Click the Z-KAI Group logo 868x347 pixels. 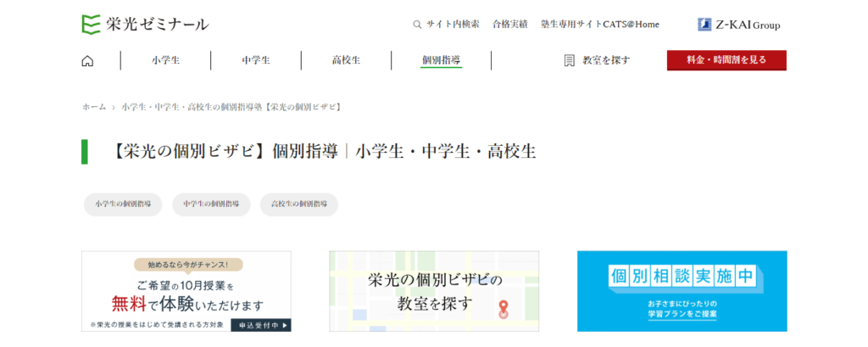pyautogui.click(x=739, y=25)
